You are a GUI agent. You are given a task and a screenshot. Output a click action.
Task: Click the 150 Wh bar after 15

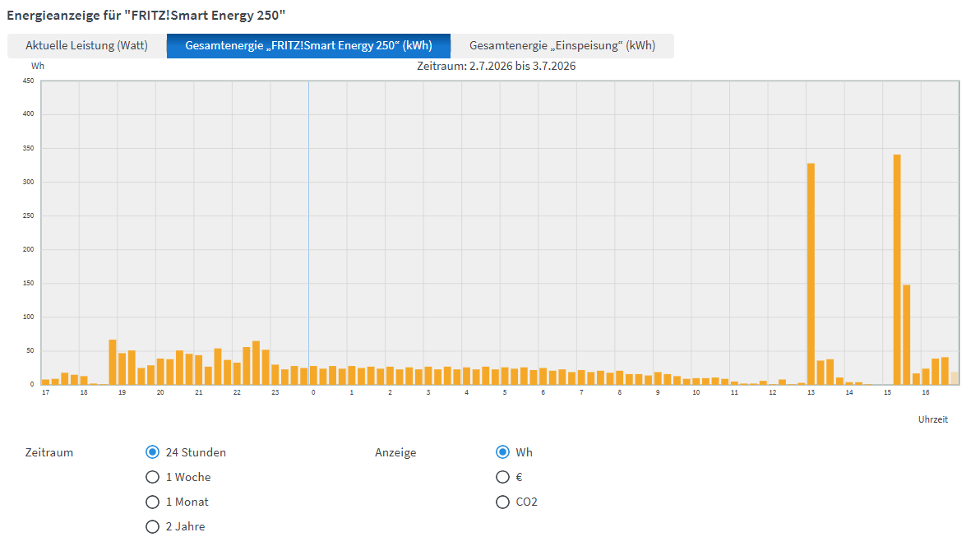[906, 335]
